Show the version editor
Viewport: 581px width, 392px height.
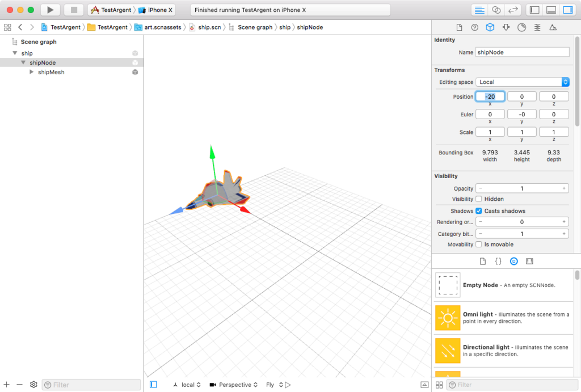coord(513,10)
